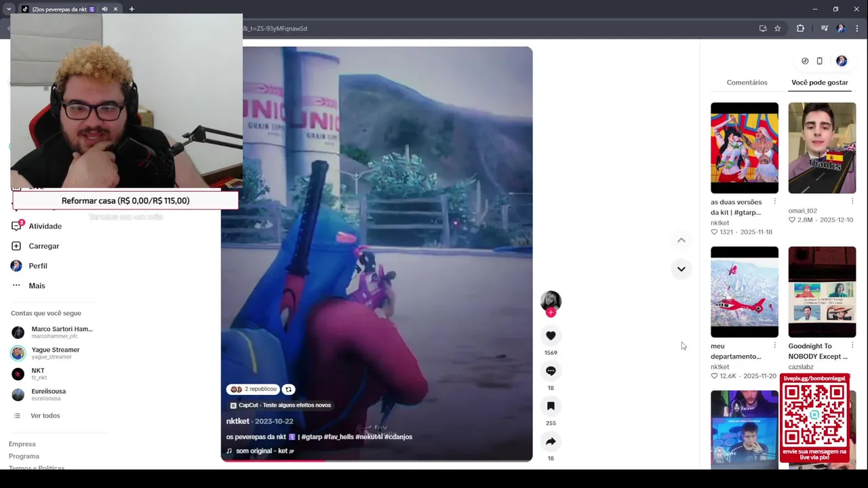Open Chrome three-dot menu
868x488 pixels.
[x=857, y=28]
